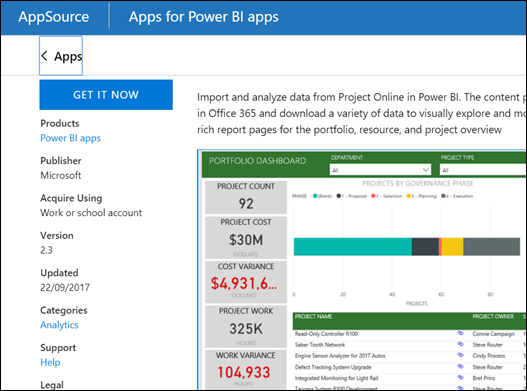
Task: Click the version number 2.3
Action: point(46,250)
